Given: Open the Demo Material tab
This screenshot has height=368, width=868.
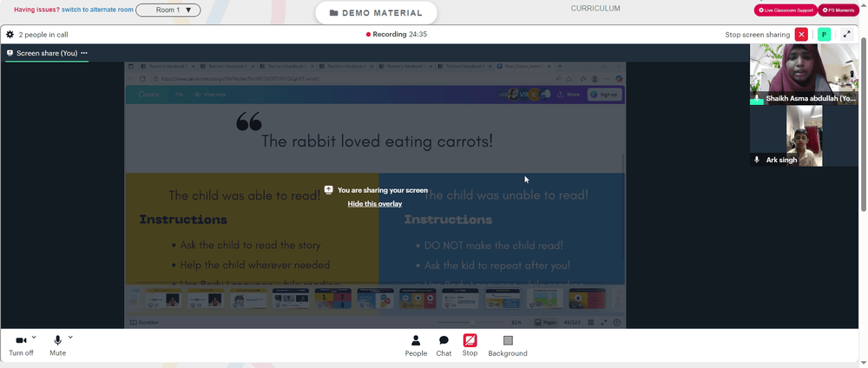Looking at the screenshot, I should [x=376, y=13].
